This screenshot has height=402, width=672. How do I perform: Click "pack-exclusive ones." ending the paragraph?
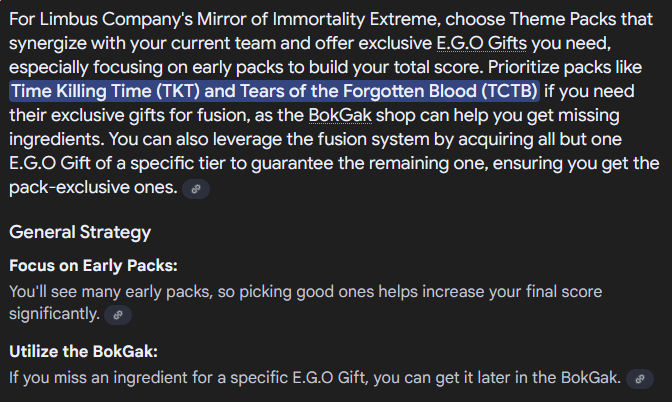[x=93, y=187]
